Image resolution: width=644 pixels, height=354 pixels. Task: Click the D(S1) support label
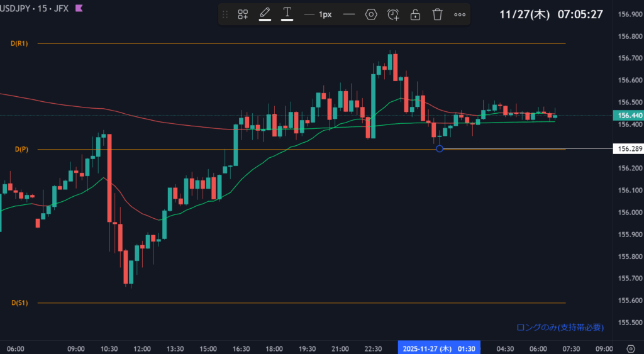(19, 303)
